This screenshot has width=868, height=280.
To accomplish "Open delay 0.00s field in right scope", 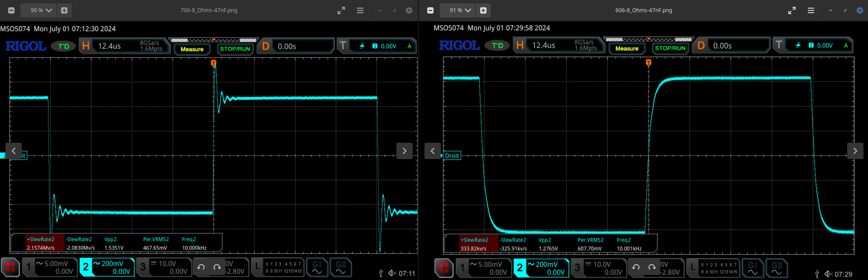I will click(x=731, y=45).
